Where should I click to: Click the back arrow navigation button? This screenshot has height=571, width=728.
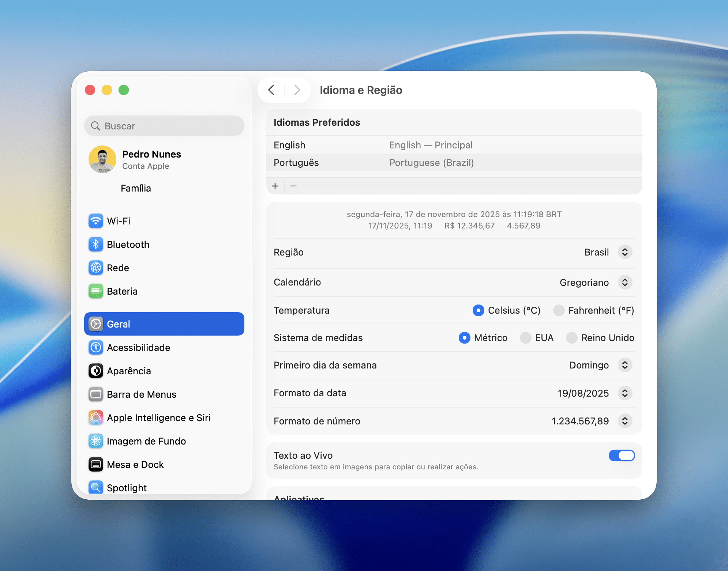point(271,90)
